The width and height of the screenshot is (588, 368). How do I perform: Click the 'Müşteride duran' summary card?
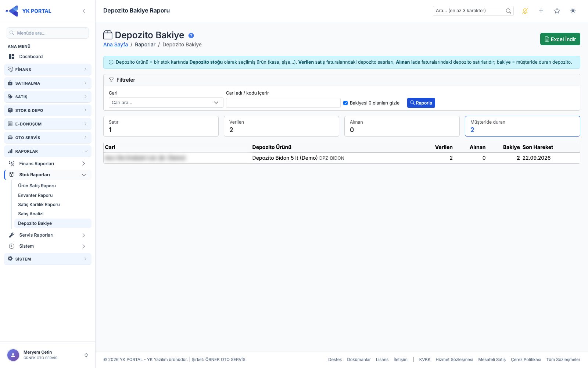522,126
